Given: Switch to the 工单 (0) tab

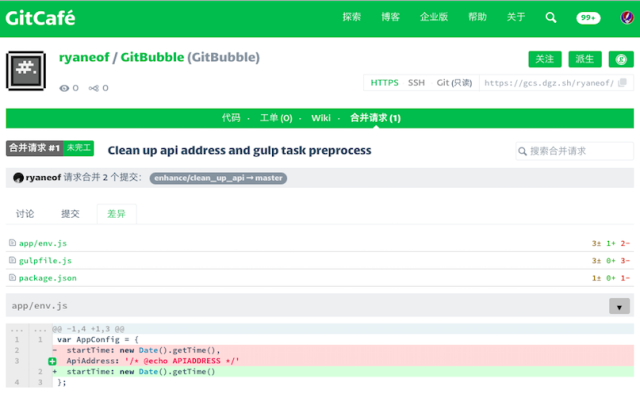Looking at the screenshot, I should coord(276,118).
